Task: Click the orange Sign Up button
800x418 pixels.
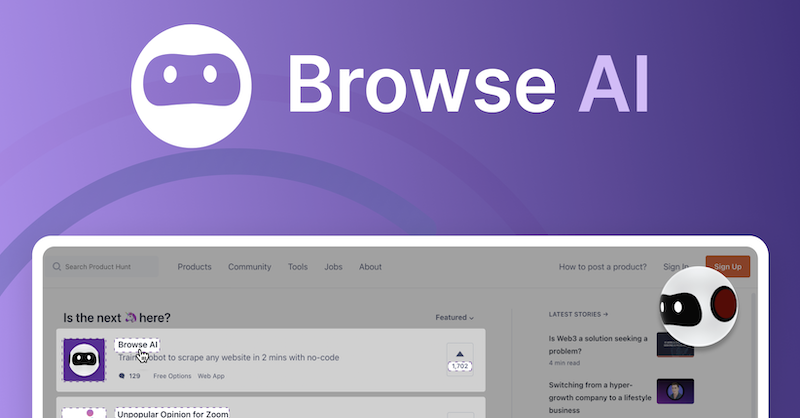Action: click(x=728, y=266)
